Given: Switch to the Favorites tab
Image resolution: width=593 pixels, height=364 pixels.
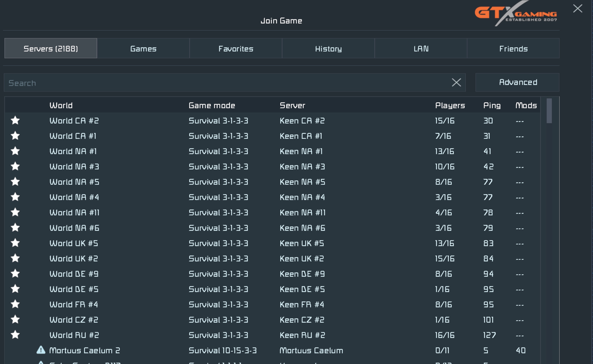Looking at the screenshot, I should pos(236,48).
